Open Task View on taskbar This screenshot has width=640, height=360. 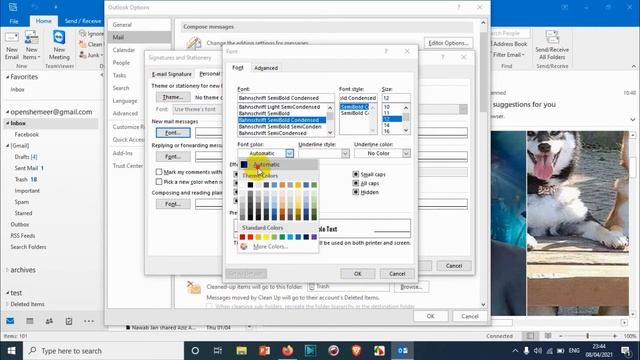click(218, 351)
